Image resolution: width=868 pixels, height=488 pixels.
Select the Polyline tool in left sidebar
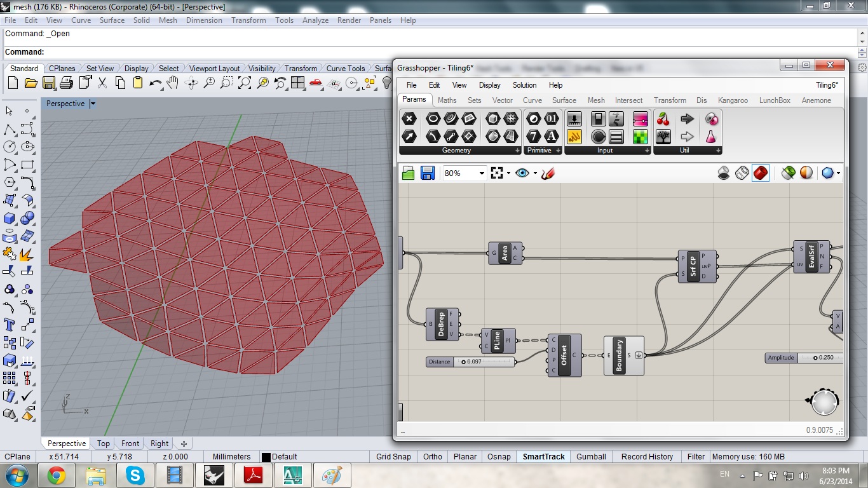tap(10, 130)
